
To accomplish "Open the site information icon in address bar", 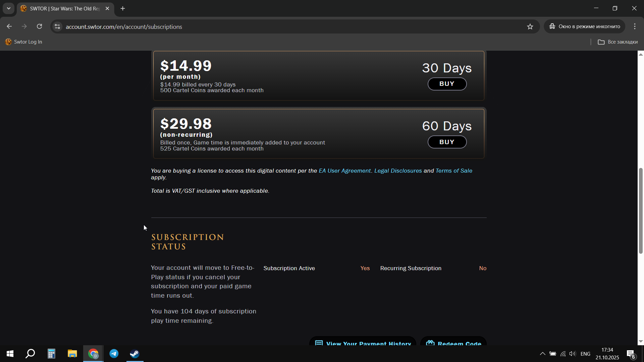I will pos(57,26).
